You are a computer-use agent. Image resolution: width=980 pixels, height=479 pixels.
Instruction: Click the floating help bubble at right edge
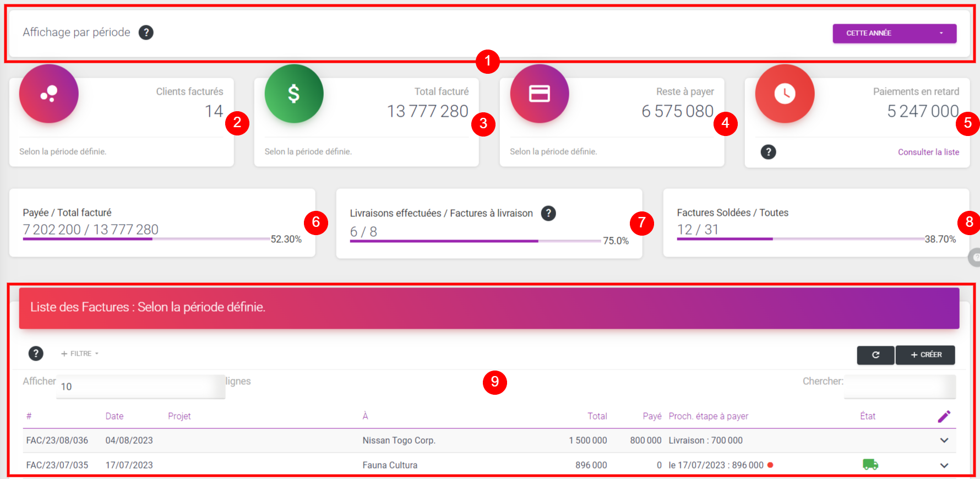[974, 257]
